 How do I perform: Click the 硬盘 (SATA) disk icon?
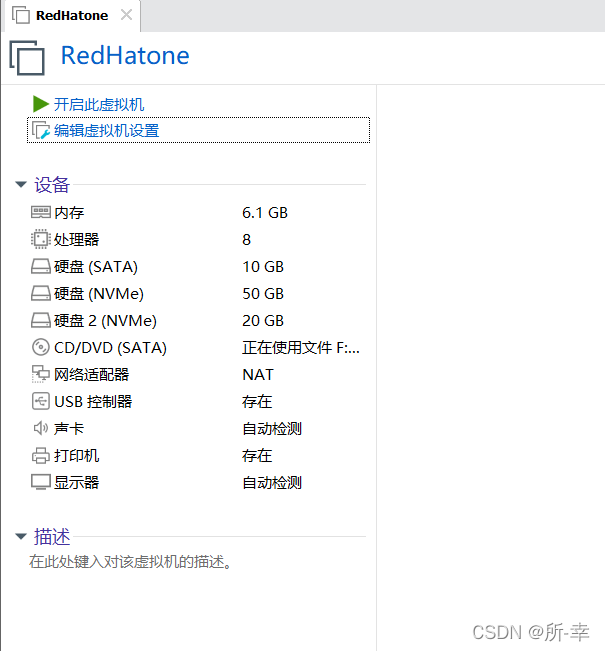pos(41,267)
